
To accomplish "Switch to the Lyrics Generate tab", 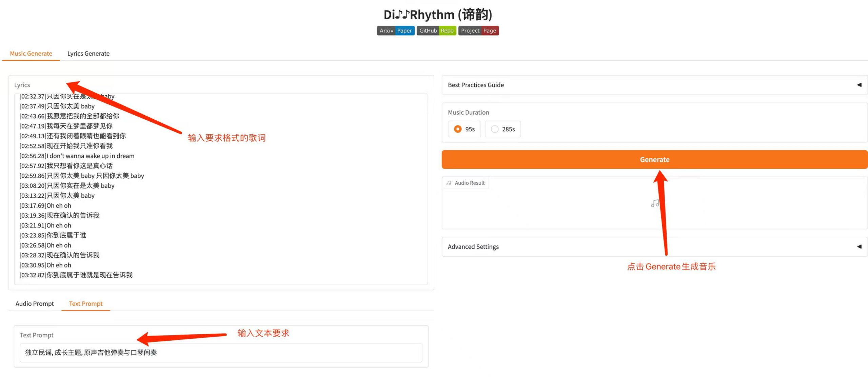I will point(88,54).
